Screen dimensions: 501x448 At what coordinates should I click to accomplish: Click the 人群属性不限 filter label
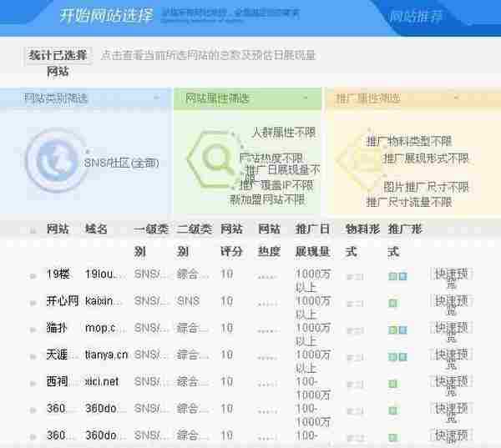point(284,133)
